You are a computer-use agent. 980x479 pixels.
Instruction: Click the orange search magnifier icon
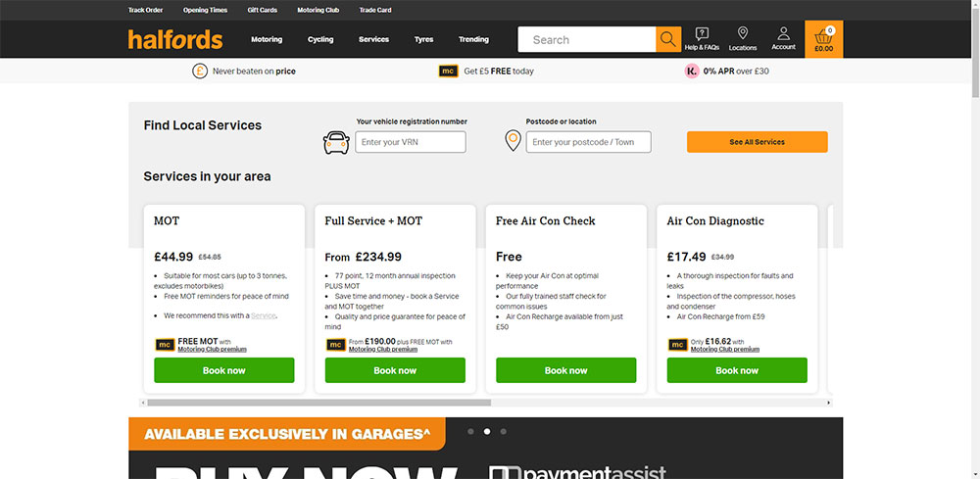click(668, 39)
